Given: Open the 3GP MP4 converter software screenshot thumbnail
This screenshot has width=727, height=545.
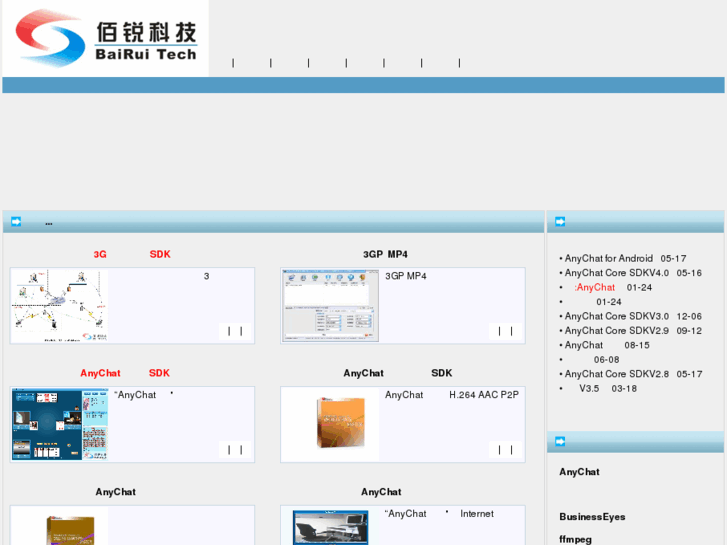Looking at the screenshot, I should (331, 306).
